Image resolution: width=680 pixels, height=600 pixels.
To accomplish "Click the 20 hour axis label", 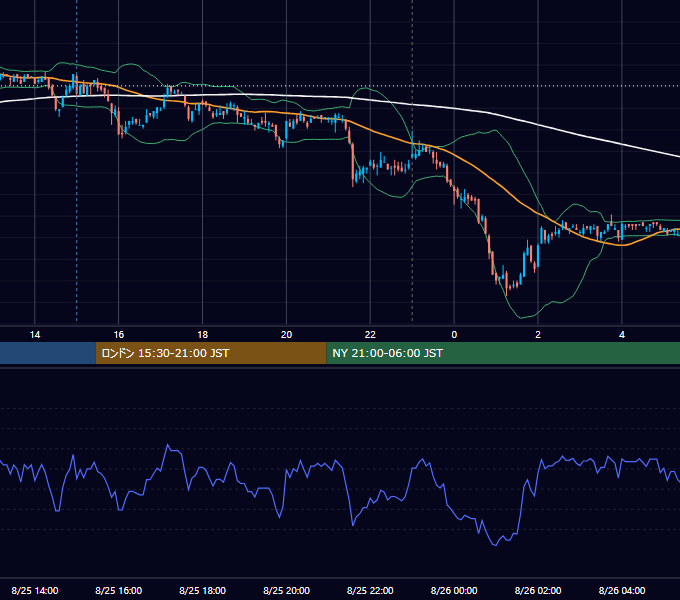I will pyautogui.click(x=286, y=335).
